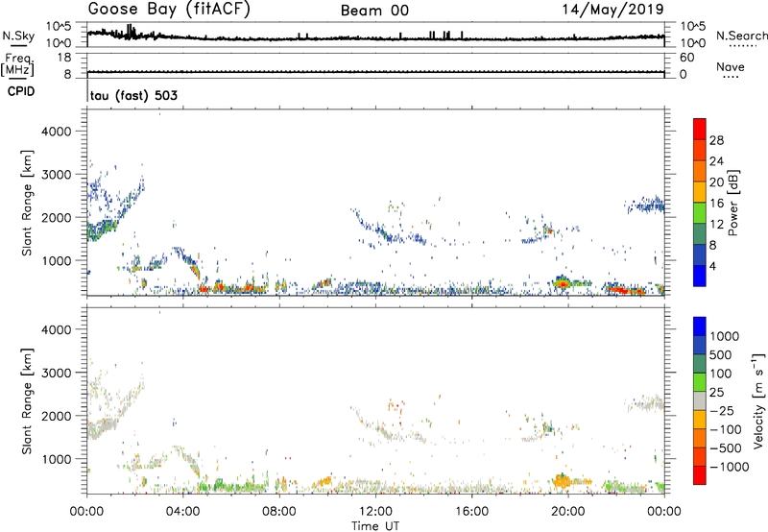Pick the red top segment of power colorbar

click(700, 129)
